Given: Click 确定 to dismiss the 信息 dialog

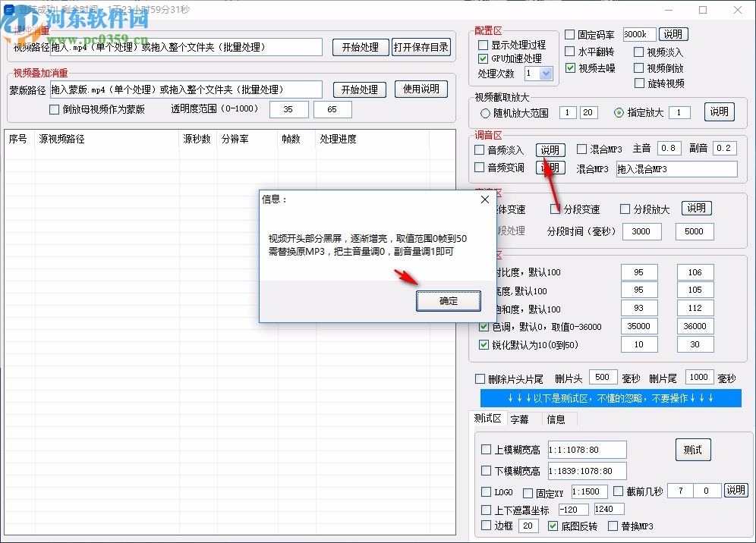Looking at the screenshot, I should coord(448,300).
